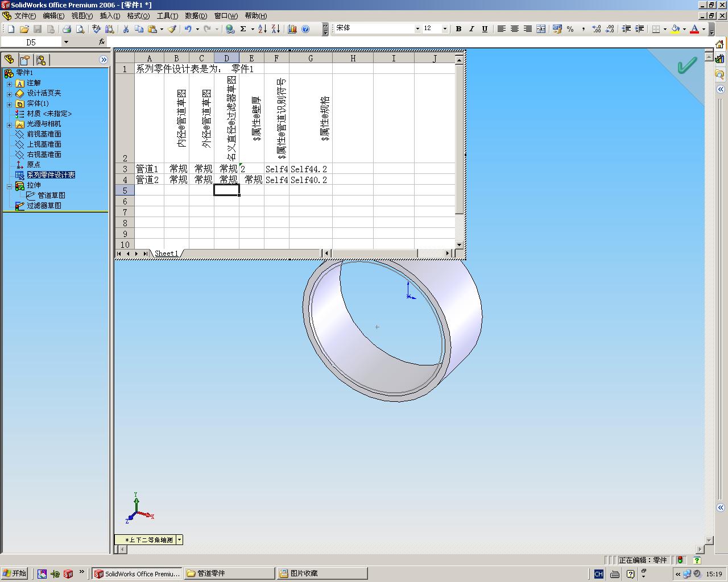Run the spelling check tool
The image size is (728, 582).
96,29
